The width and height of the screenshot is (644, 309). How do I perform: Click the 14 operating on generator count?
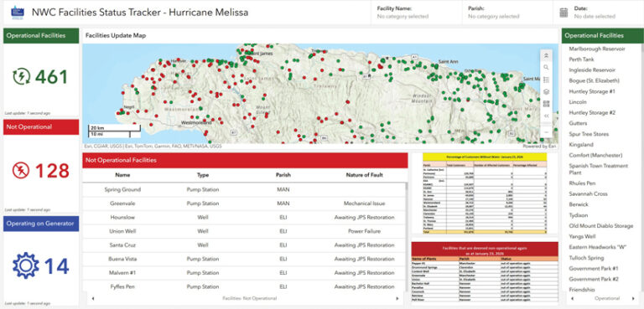pos(57,266)
